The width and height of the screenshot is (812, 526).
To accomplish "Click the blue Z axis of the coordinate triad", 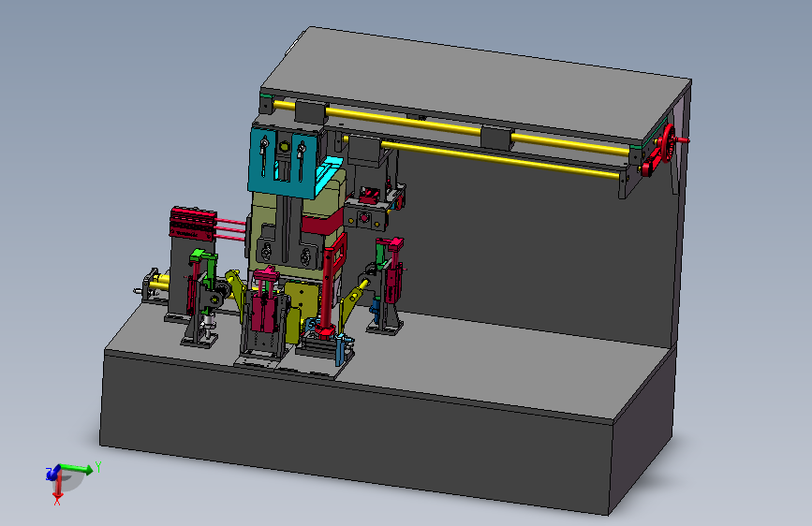I will pyautogui.click(x=52, y=473).
